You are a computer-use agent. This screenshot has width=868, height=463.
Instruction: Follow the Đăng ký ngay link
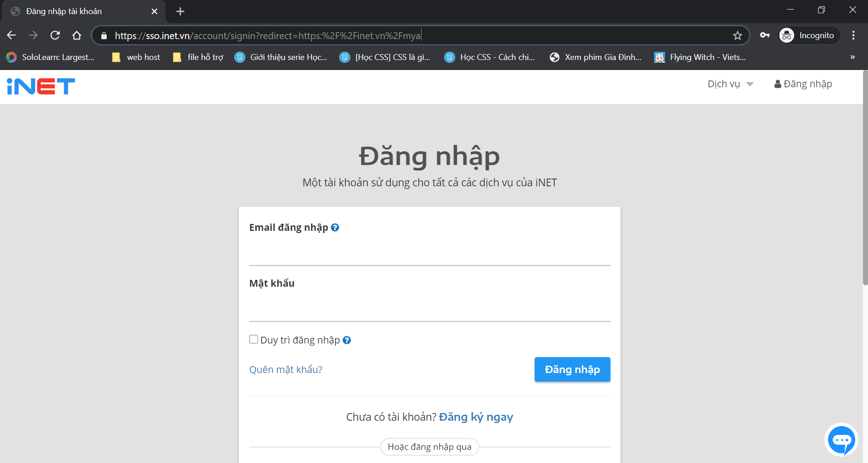pos(476,417)
